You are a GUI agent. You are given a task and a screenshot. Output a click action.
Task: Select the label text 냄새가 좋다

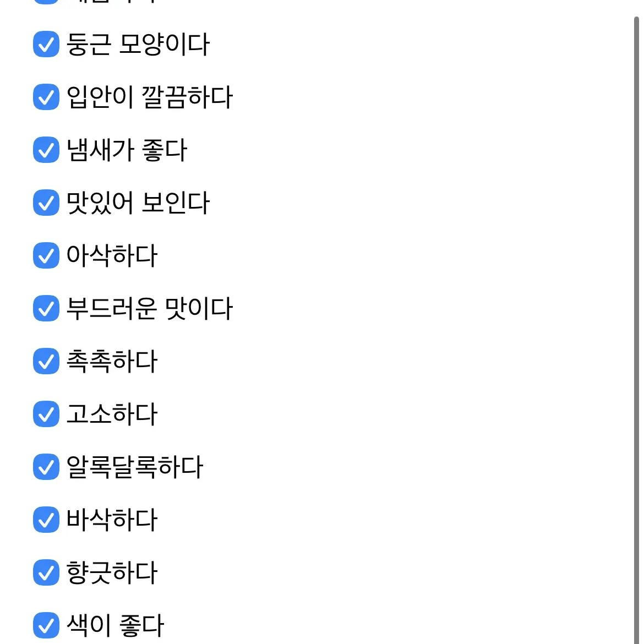tap(127, 150)
